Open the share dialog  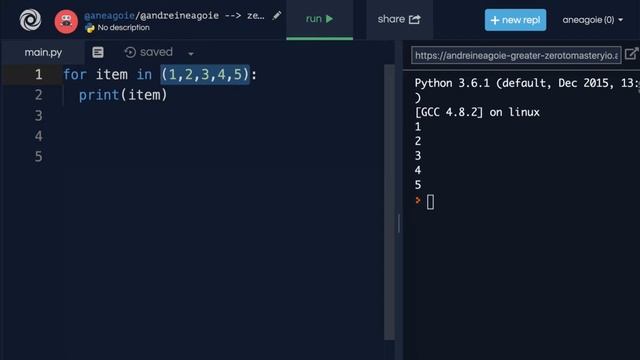399,19
